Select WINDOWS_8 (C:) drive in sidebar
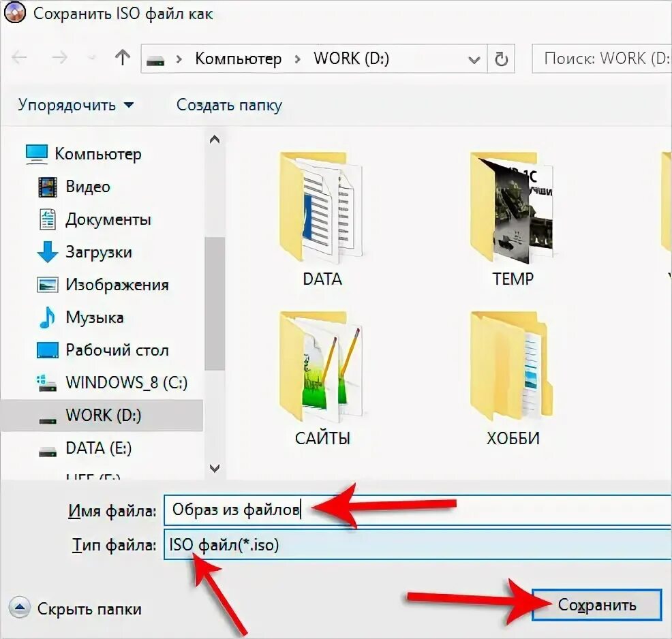Screen dimensions: 672x639 point(127,382)
